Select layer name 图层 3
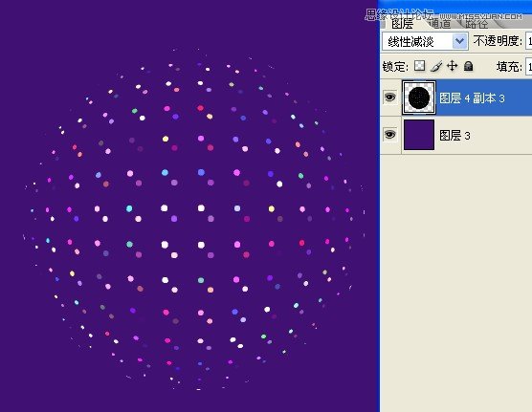Screen dimensions: 532x412 [x=454, y=136]
